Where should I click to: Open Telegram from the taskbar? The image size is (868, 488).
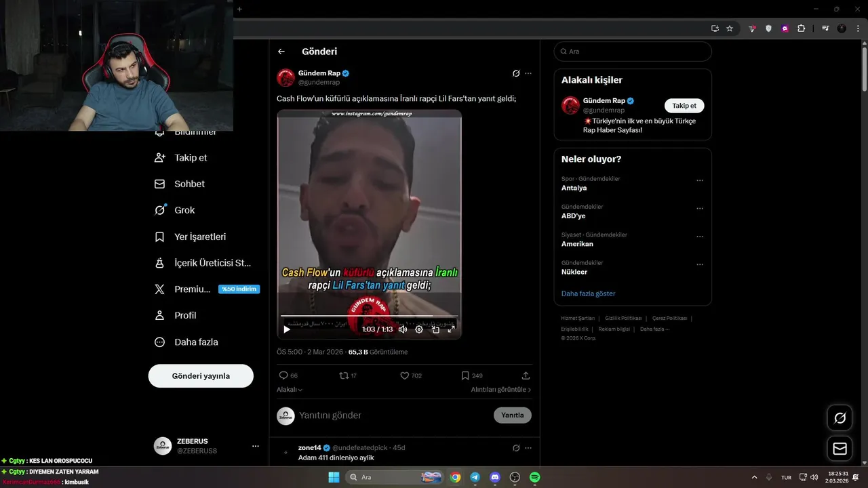[x=475, y=477]
